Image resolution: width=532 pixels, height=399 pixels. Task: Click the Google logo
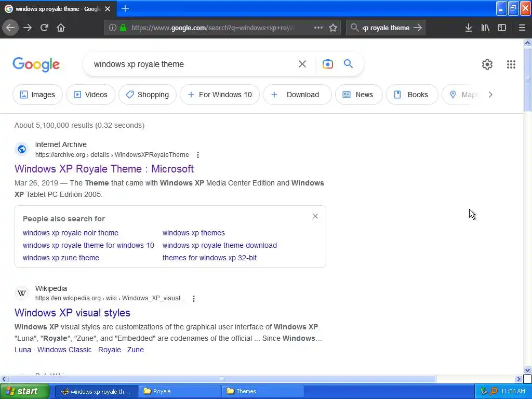click(36, 64)
